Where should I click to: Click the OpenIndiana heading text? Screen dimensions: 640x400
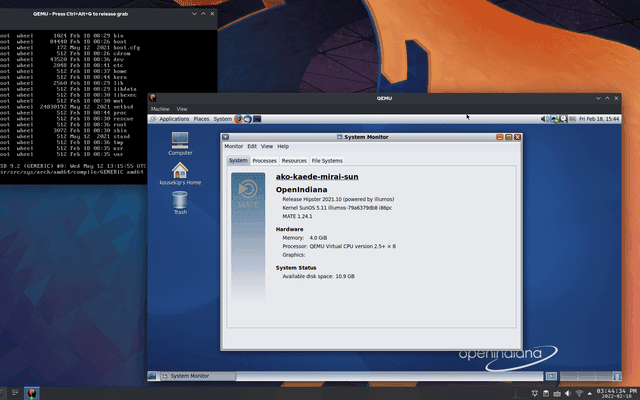click(301, 189)
